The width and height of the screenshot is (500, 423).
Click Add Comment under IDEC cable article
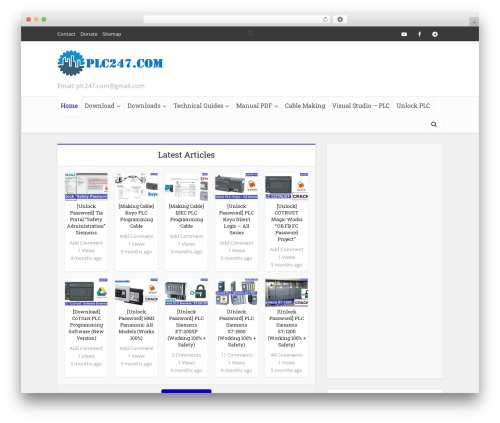click(x=186, y=236)
